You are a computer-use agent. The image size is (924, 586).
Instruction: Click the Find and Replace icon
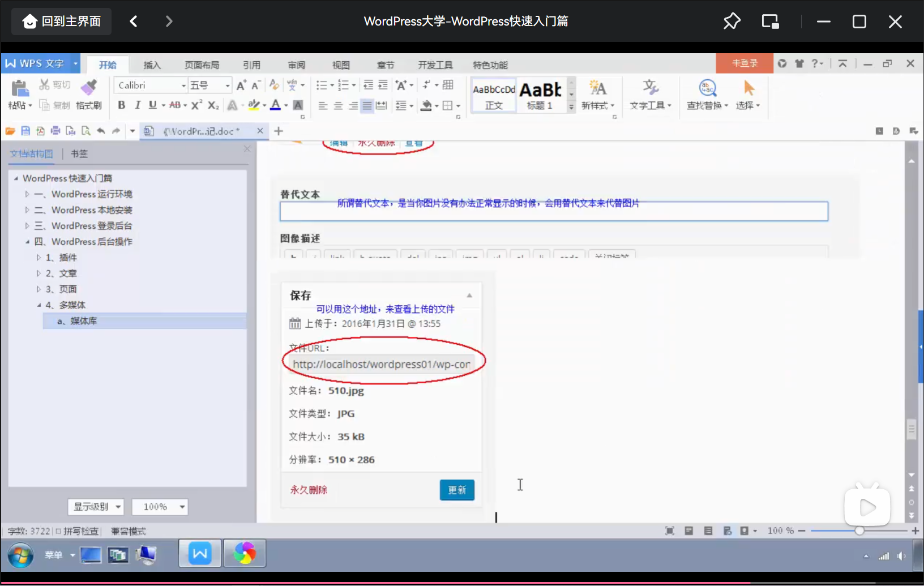(x=708, y=88)
